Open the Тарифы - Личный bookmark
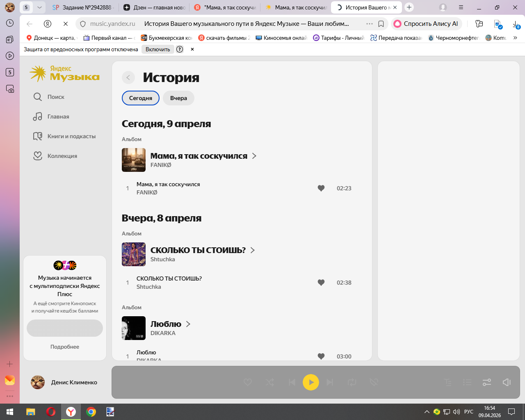 338,38
